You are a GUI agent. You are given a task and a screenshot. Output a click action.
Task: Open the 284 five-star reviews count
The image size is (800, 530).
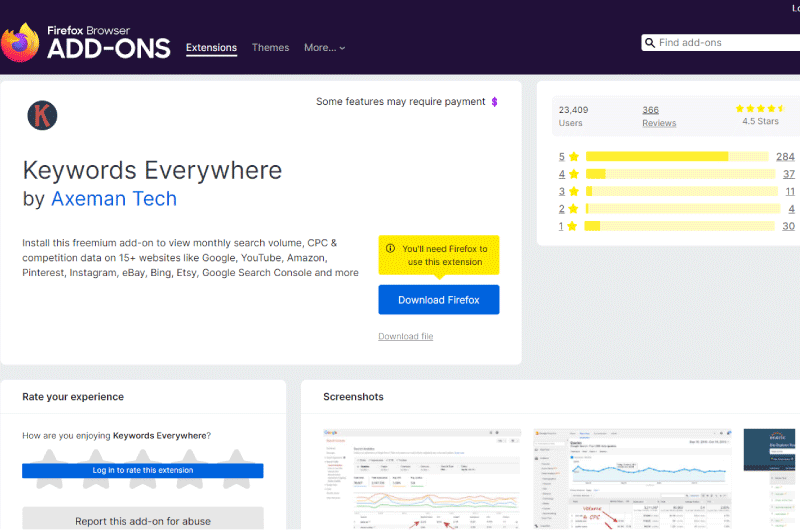pos(785,157)
